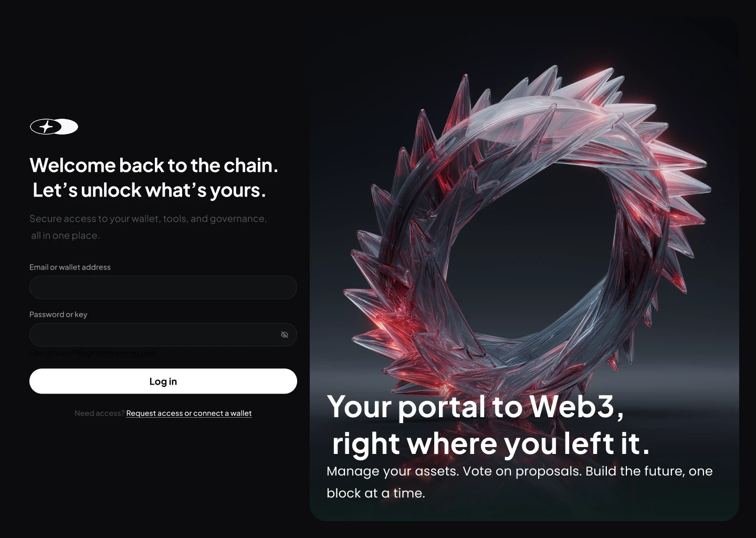The image size is (756, 538).
Task: Click the Let's unlock what's yours line
Action: coord(149,190)
